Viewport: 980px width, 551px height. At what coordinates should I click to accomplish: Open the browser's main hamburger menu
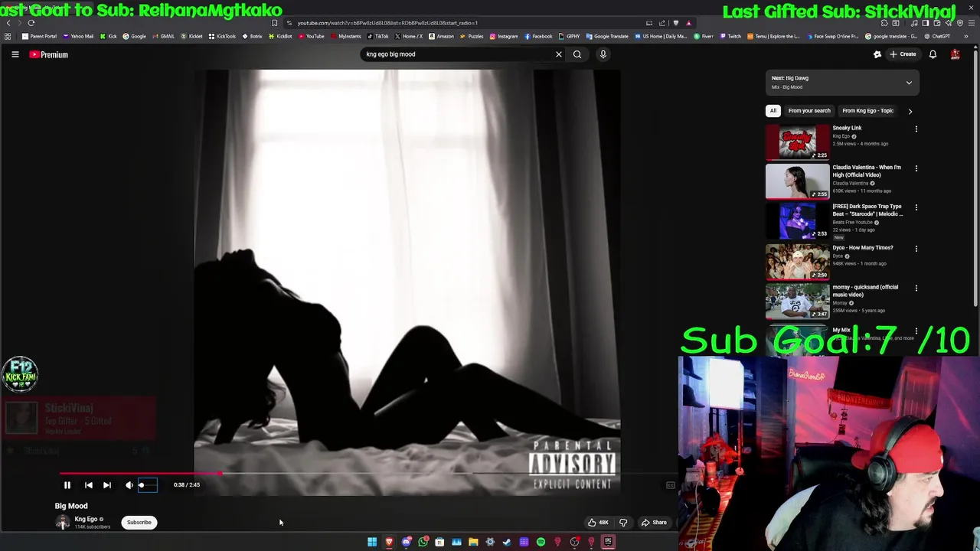click(972, 23)
